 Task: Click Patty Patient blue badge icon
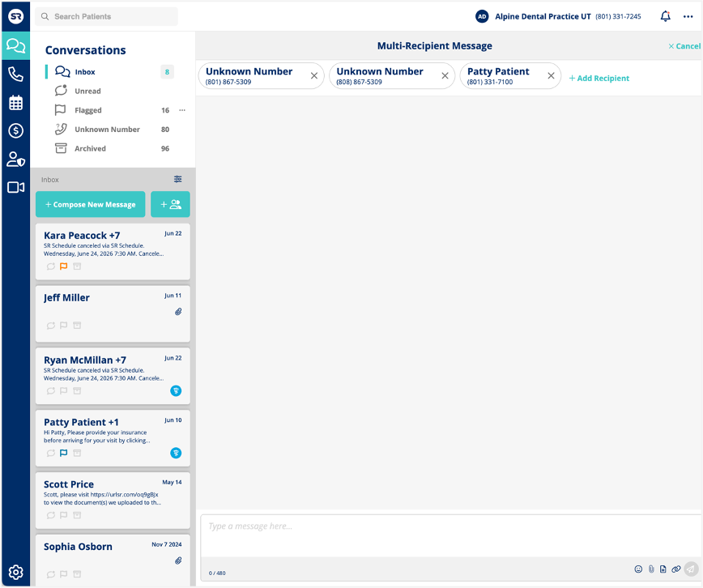pos(176,453)
